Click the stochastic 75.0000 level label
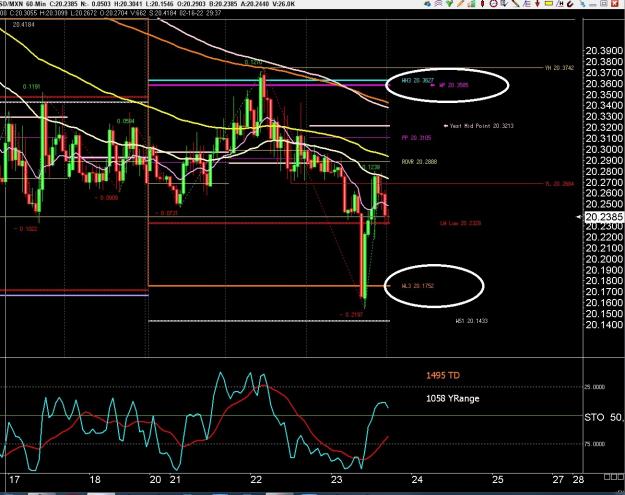 point(595,444)
